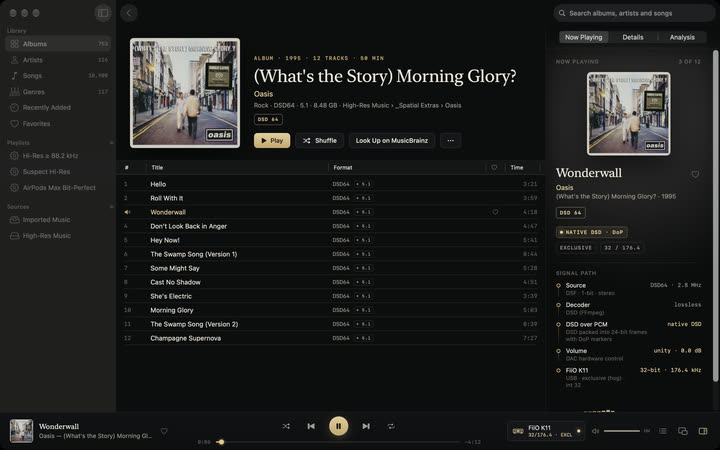Select the track Cast No Shadow
Image resolution: width=720 pixels, height=450 pixels.
[331, 282]
